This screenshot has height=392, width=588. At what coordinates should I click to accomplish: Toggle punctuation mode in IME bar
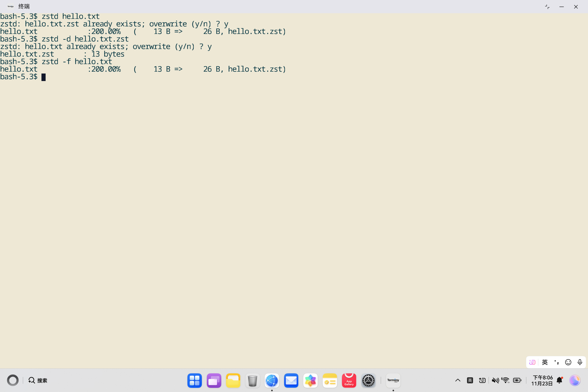pos(557,362)
